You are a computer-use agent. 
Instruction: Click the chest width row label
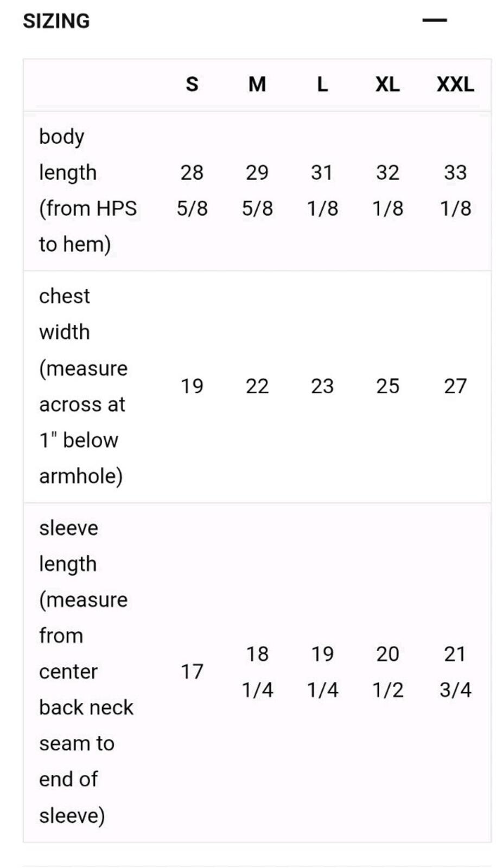pyautogui.click(x=84, y=386)
